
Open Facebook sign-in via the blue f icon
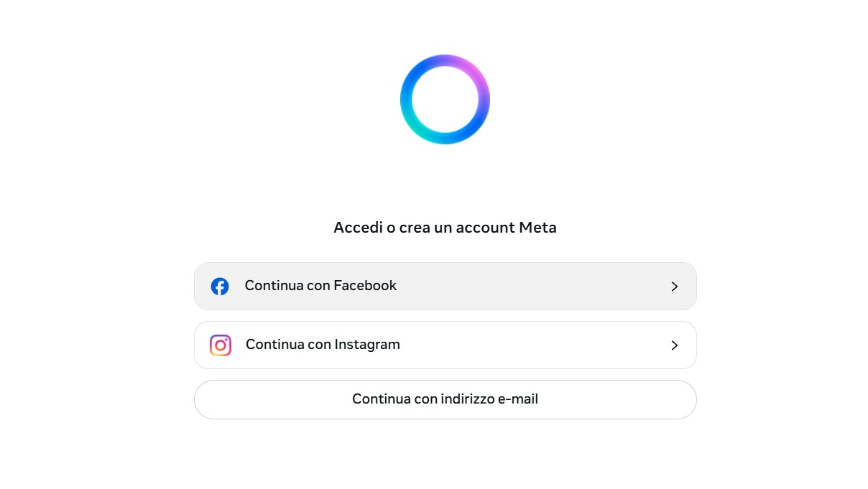point(220,287)
